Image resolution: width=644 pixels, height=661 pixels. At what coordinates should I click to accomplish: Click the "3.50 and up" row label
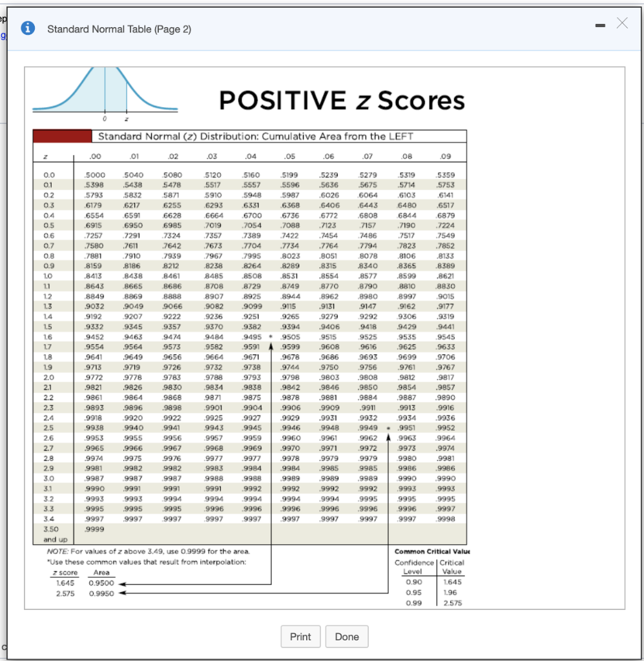[55, 534]
